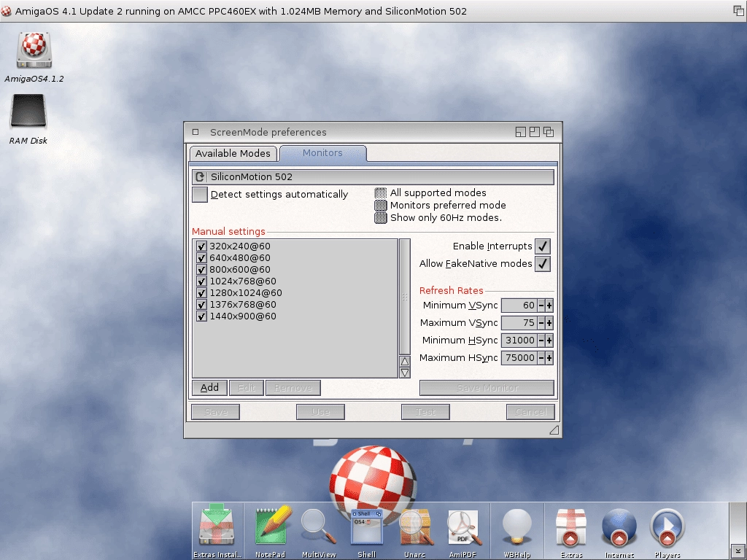Launch Unarc from the dock
The width and height of the screenshot is (747, 560).
415,526
